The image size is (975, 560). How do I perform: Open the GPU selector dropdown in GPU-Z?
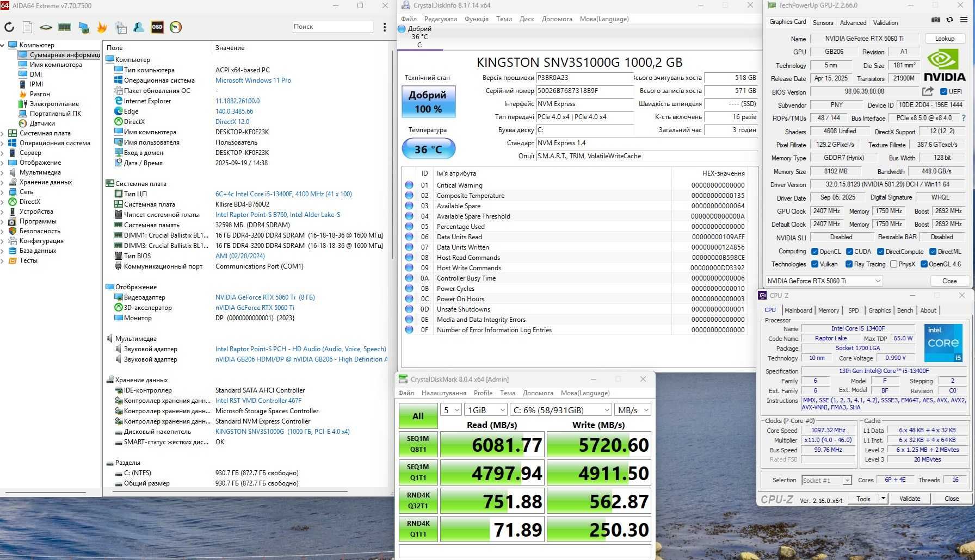(823, 281)
